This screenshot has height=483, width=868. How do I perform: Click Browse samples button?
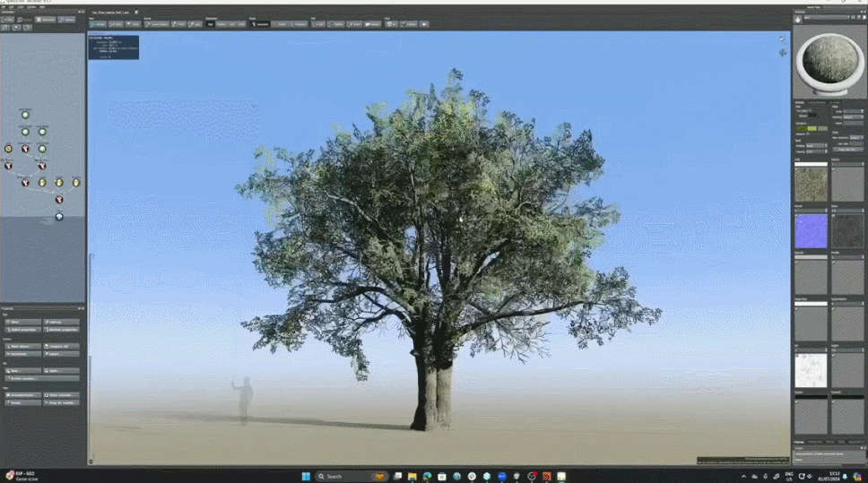(x=42, y=378)
